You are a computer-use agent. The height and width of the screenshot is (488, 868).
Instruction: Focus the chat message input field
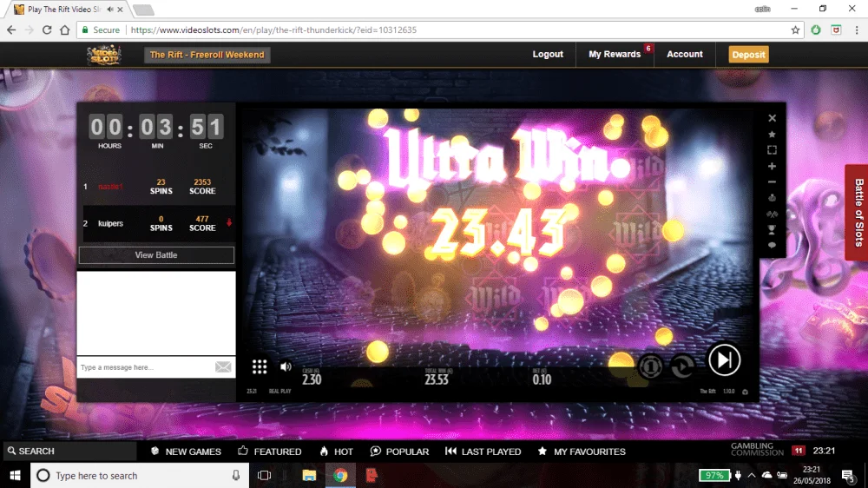(x=145, y=367)
